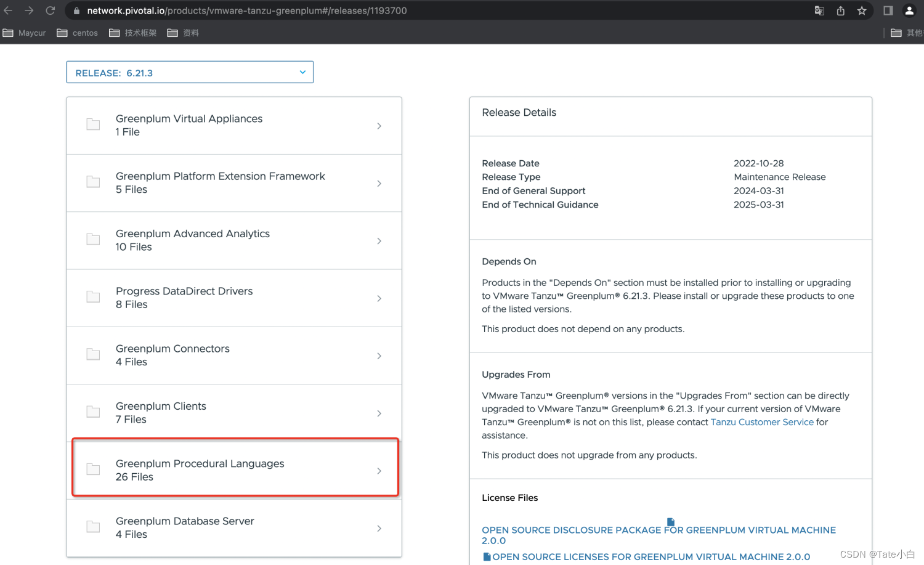
Task: Click the folder icon for Greenplum Virtual Appliances
Action: (93, 124)
